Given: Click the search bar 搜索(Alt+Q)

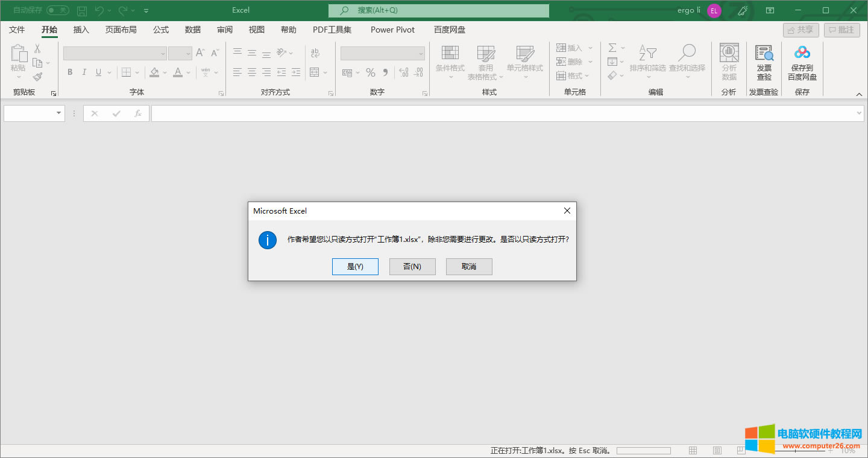Looking at the screenshot, I should click(x=438, y=10).
